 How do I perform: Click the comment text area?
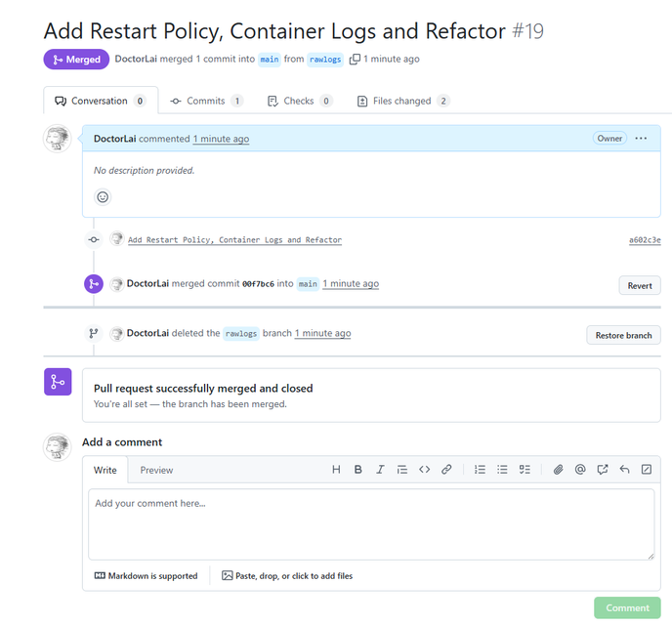pyautogui.click(x=371, y=523)
